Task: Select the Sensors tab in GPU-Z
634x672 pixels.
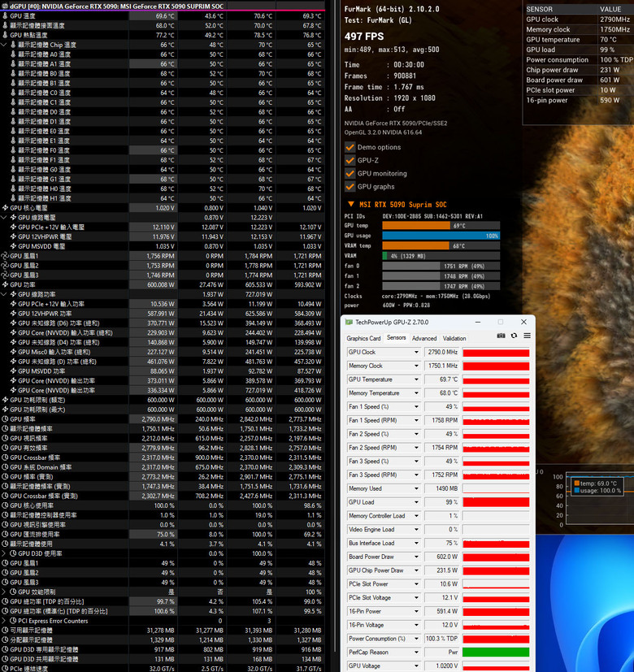Action: point(396,338)
